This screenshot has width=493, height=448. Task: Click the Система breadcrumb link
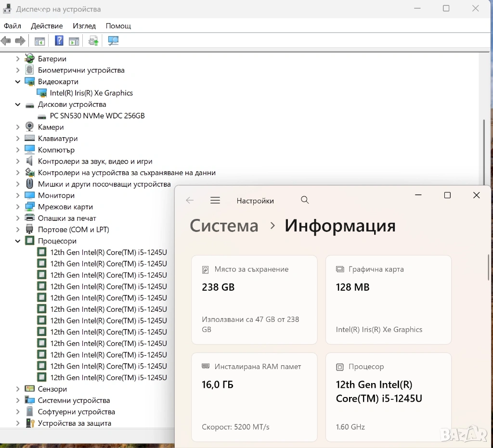(x=224, y=226)
